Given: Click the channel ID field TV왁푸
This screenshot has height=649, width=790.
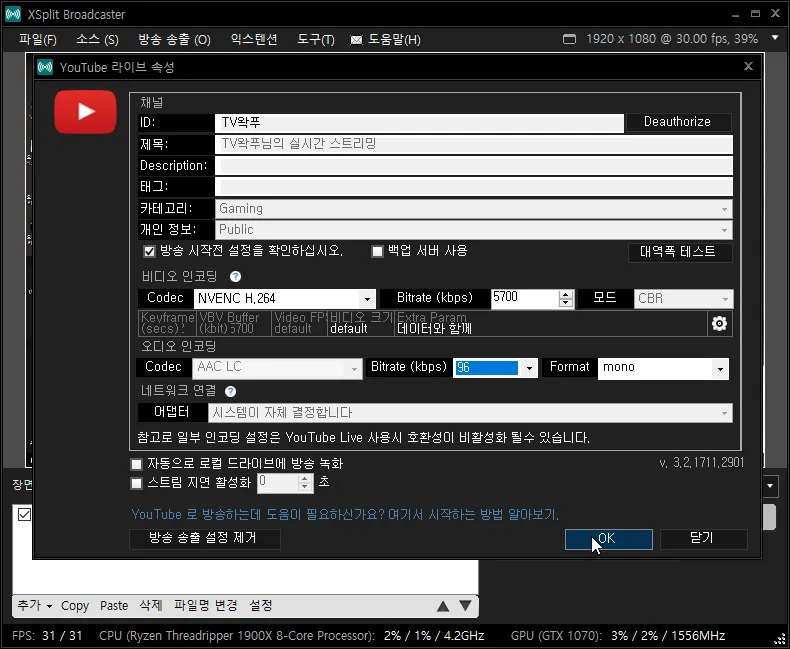Looking at the screenshot, I should click(x=419, y=123).
